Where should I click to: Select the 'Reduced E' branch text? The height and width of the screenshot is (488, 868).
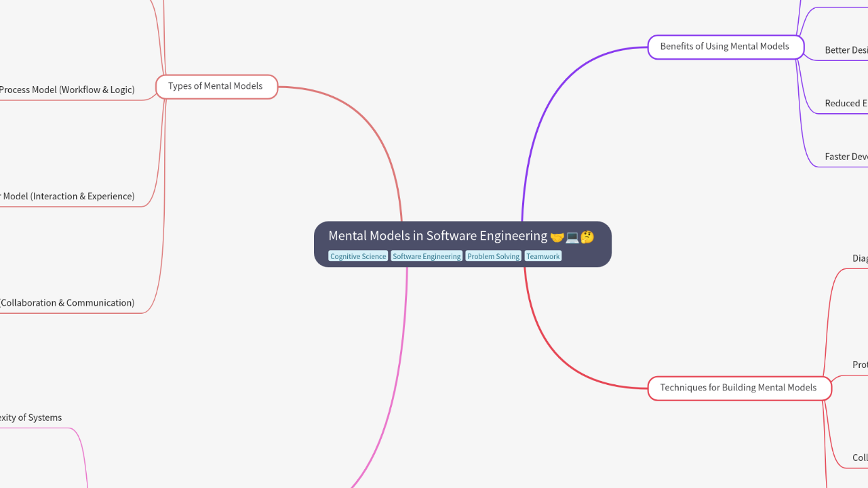tap(846, 103)
